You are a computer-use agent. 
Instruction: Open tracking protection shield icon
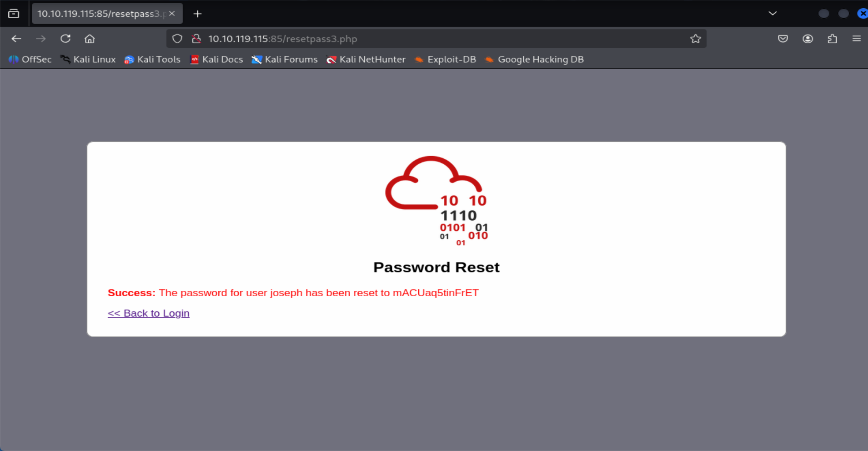click(177, 39)
